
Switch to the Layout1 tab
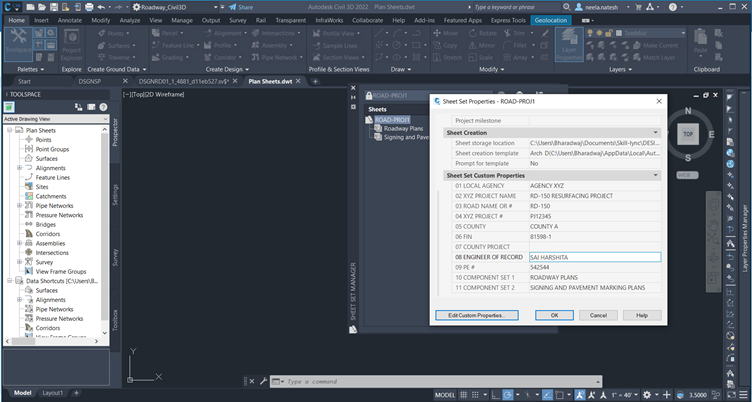pyautogui.click(x=52, y=393)
